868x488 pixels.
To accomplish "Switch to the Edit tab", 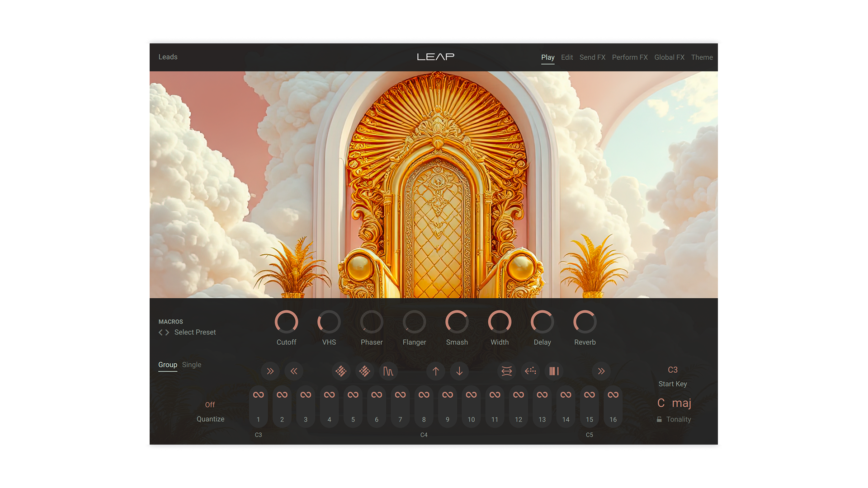I will coord(567,57).
